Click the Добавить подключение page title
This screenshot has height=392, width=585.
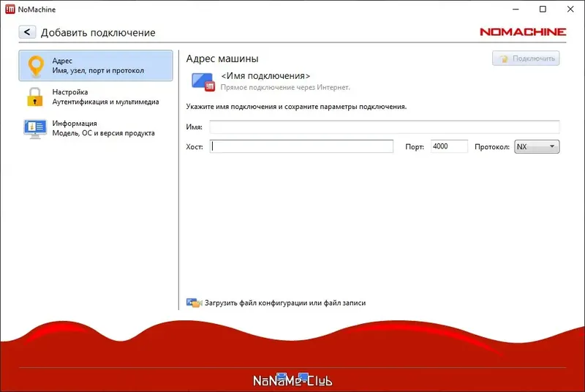[x=98, y=32]
